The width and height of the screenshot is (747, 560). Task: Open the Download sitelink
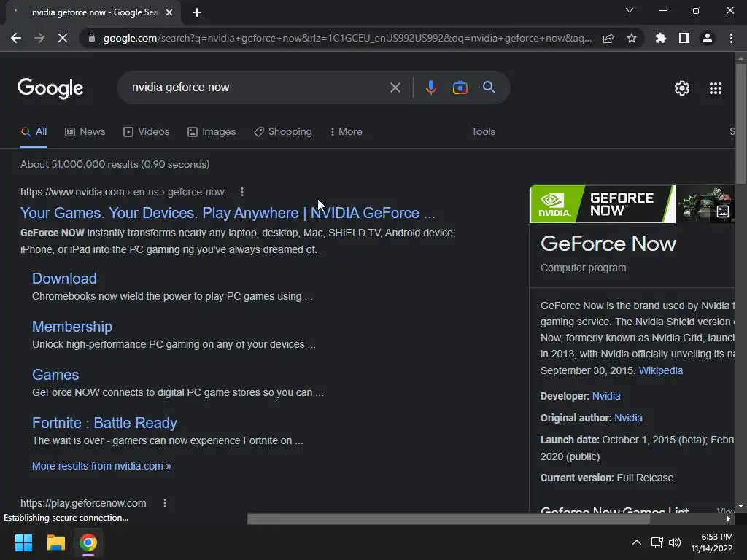[64, 279]
